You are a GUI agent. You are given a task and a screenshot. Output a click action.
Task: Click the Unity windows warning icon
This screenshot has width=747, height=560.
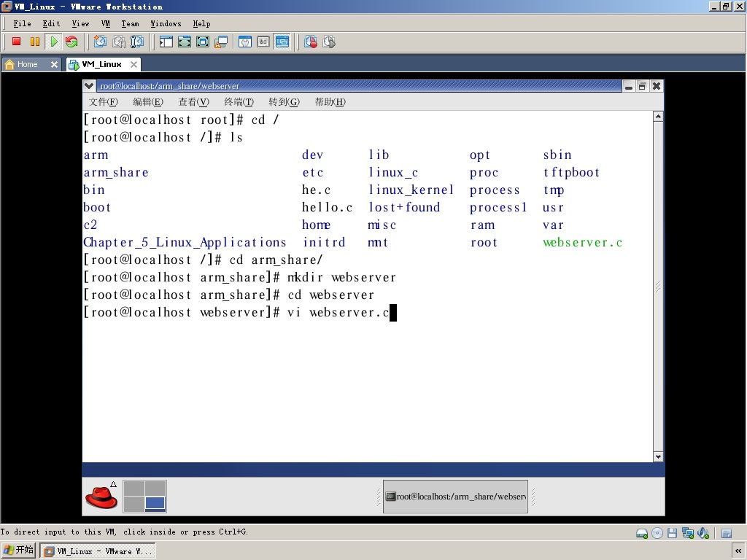(x=221, y=42)
